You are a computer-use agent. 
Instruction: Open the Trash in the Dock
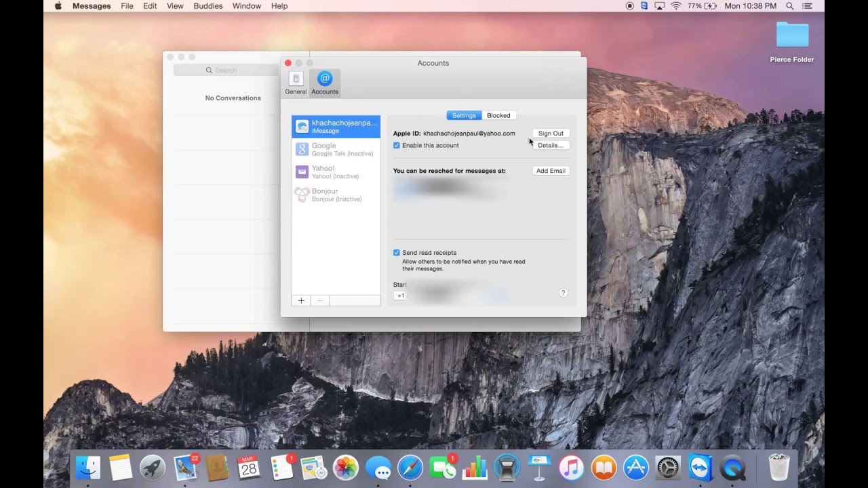[x=778, y=468]
